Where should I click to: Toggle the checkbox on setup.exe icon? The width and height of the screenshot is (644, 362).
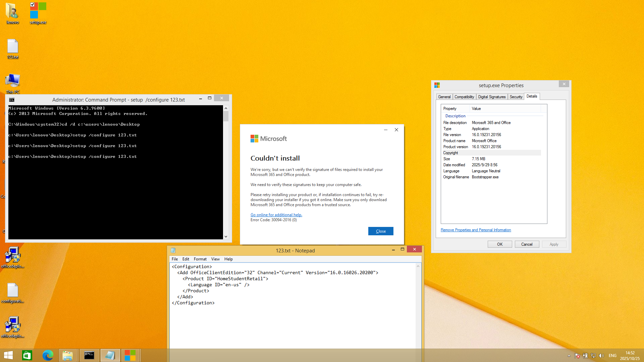(x=33, y=5)
